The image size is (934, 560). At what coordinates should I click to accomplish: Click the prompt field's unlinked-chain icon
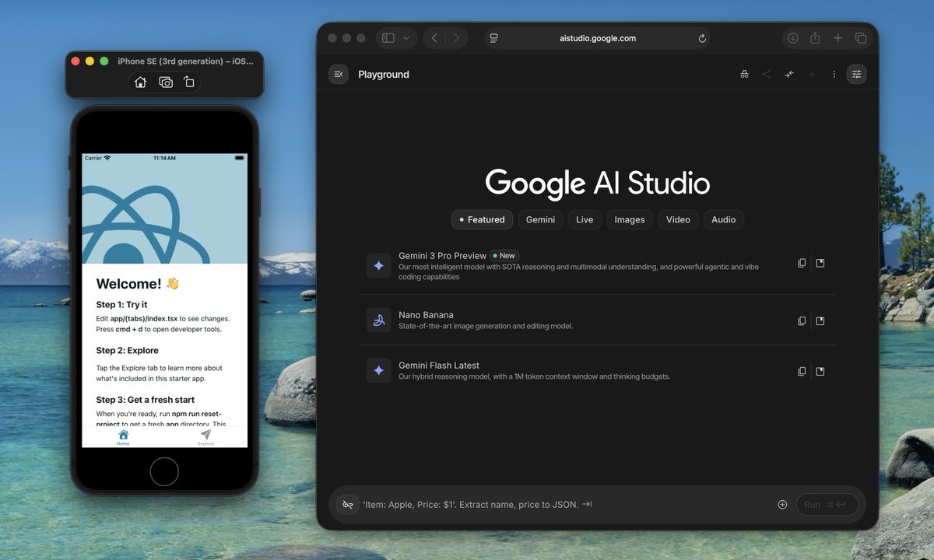[x=347, y=504]
